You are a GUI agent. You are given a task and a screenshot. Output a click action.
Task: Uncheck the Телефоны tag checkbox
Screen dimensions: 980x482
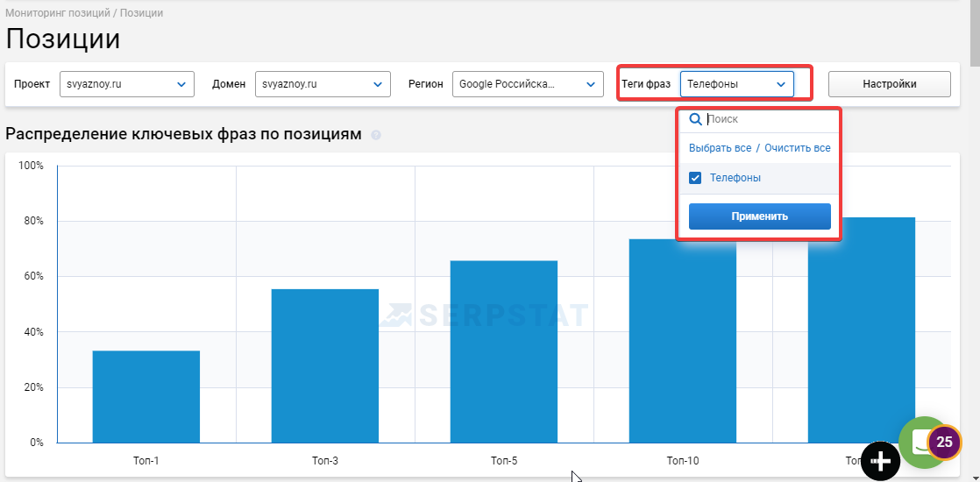695,178
